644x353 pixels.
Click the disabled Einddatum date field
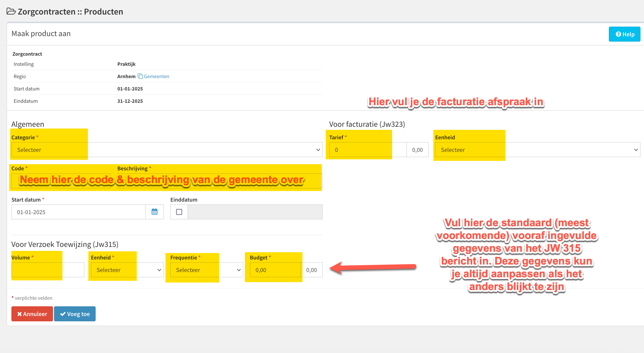tap(255, 212)
